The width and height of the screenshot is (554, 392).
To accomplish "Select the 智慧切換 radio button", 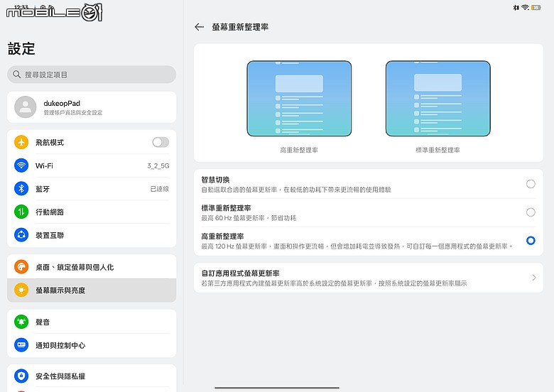I will point(531,184).
